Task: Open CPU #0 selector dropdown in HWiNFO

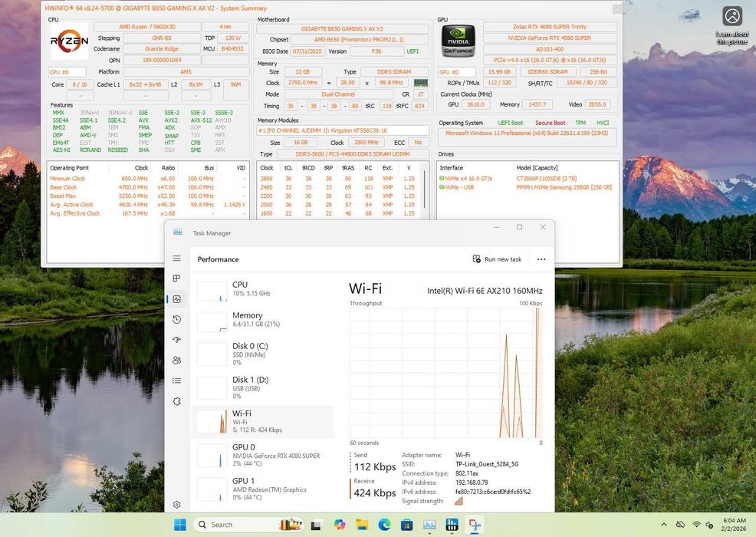Action: click(x=67, y=72)
